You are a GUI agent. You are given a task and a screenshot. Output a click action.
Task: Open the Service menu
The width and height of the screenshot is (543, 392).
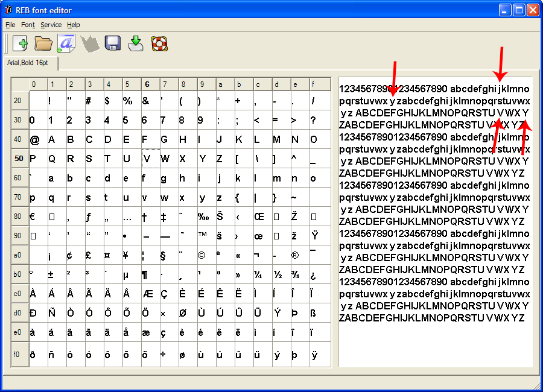coord(51,25)
